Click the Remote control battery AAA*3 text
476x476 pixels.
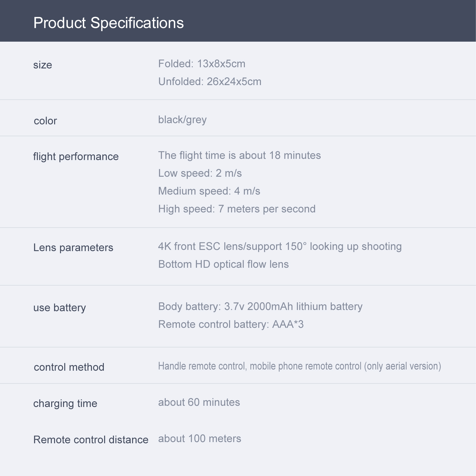(231, 324)
